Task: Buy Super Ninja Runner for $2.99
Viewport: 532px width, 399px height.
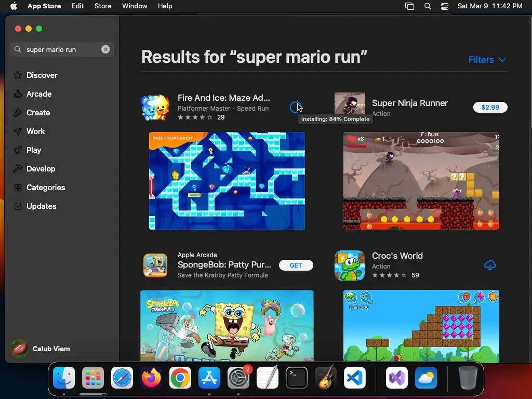Action: [490, 107]
